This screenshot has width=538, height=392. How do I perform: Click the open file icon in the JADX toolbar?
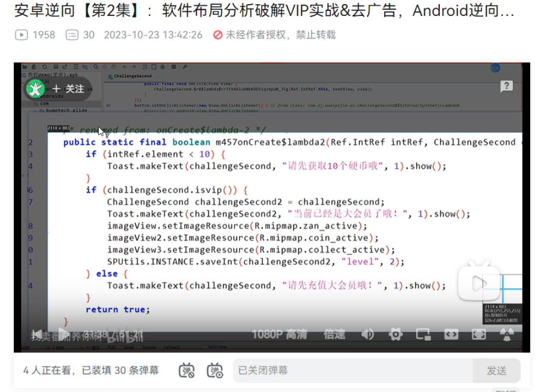[x=25, y=67]
